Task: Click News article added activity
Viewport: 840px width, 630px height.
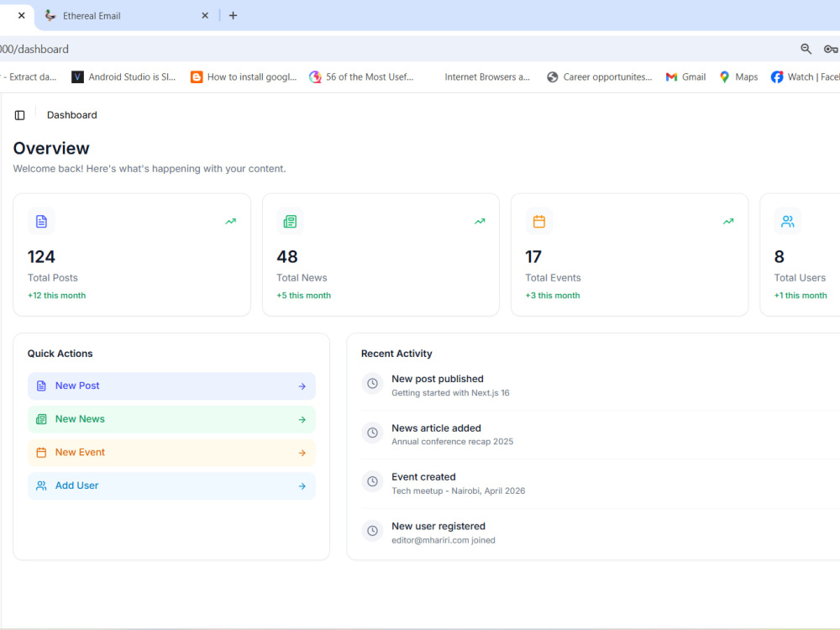Action: tap(436, 428)
